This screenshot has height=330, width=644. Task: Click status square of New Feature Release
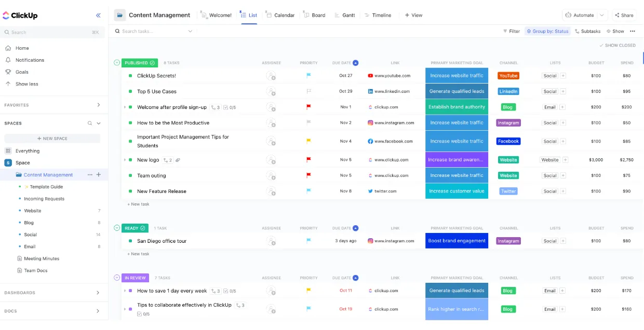(130, 191)
